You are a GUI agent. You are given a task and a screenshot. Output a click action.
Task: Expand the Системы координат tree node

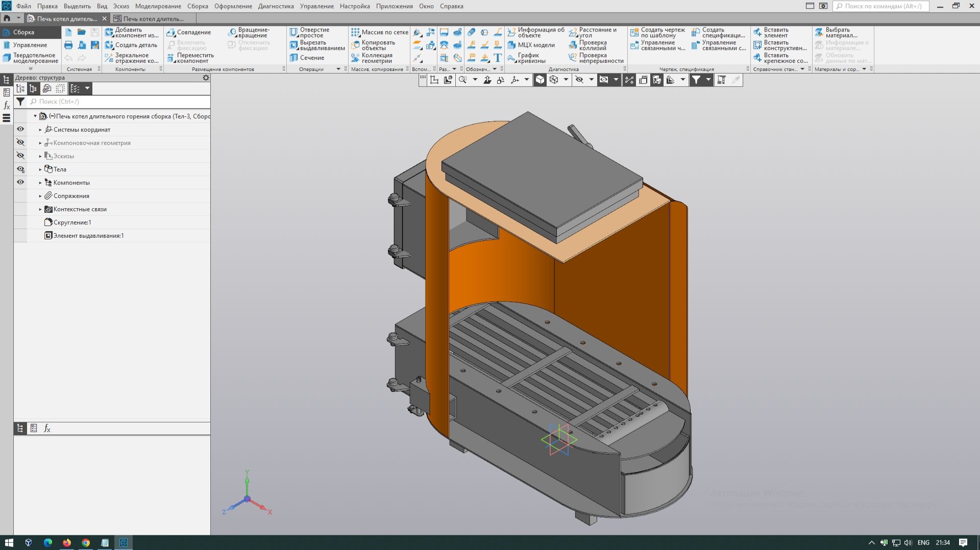[40, 130]
